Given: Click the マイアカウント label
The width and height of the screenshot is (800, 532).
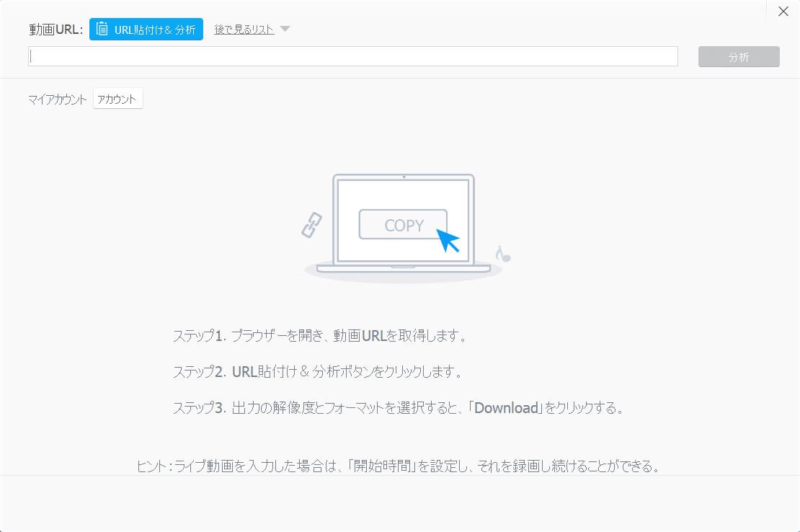Looking at the screenshot, I should pyautogui.click(x=58, y=99).
